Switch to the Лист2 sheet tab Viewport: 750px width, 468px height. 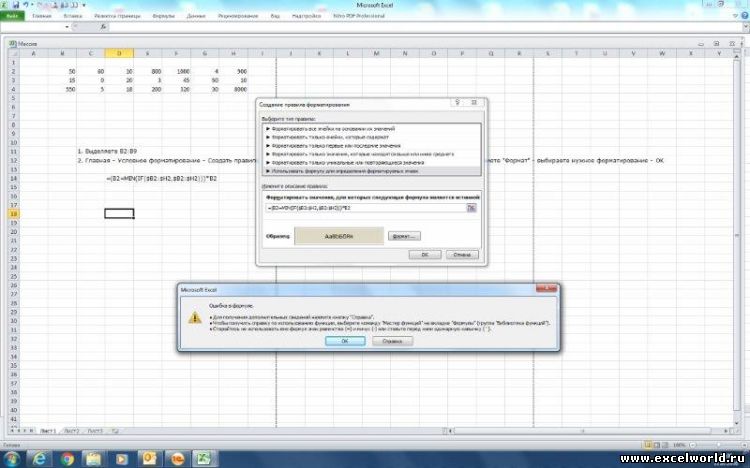(72, 431)
